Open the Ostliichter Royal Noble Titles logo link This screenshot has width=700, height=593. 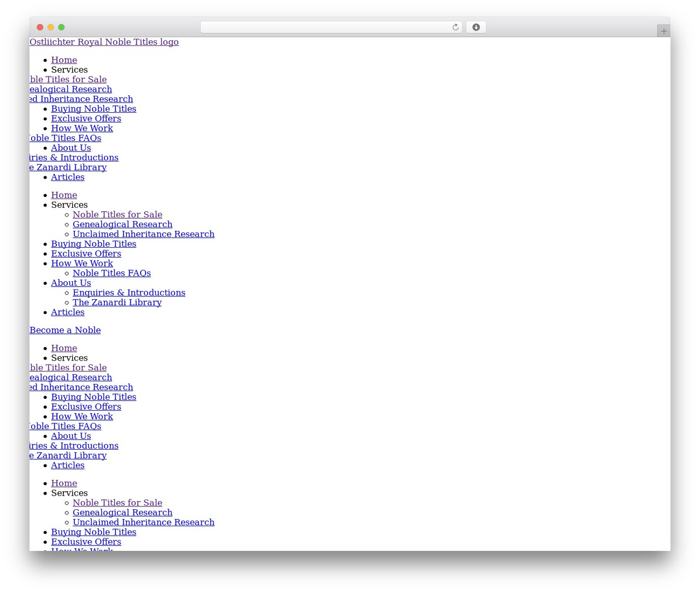(104, 42)
